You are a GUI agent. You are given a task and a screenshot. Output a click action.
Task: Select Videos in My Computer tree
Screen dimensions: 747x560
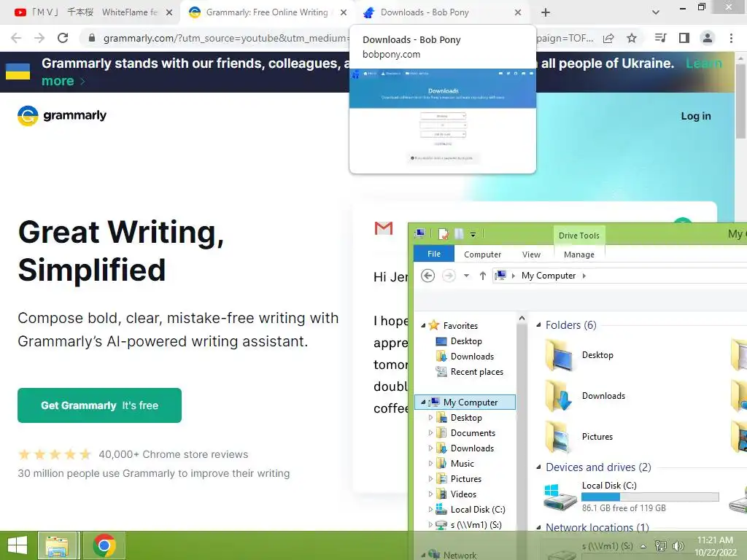pyautogui.click(x=463, y=494)
